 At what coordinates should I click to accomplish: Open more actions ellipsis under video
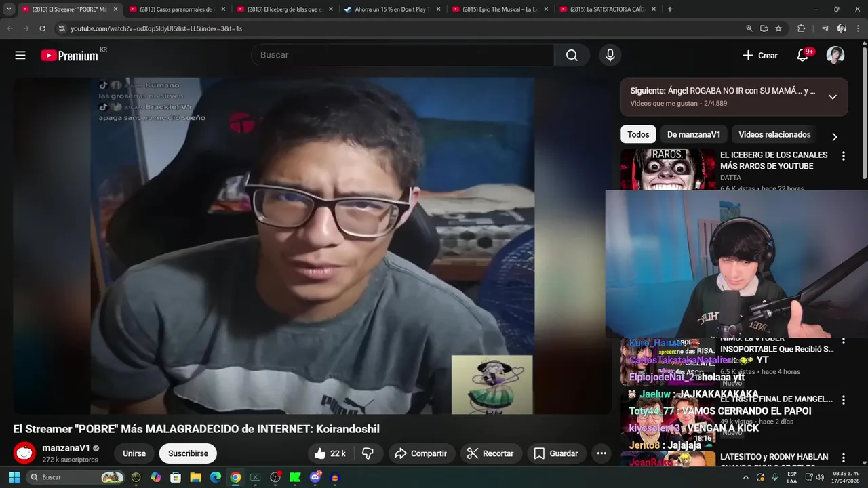[x=601, y=453]
